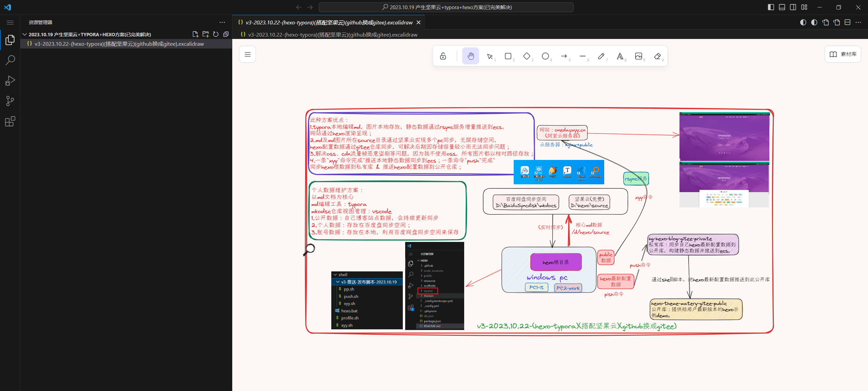Image resolution: width=868 pixels, height=391 pixels.
Task: Click fourth editor title action icon
Action: pyautogui.click(x=836, y=22)
